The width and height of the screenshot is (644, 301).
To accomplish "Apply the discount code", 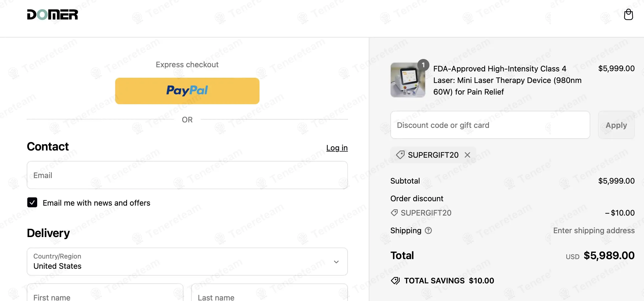I will tap(616, 125).
